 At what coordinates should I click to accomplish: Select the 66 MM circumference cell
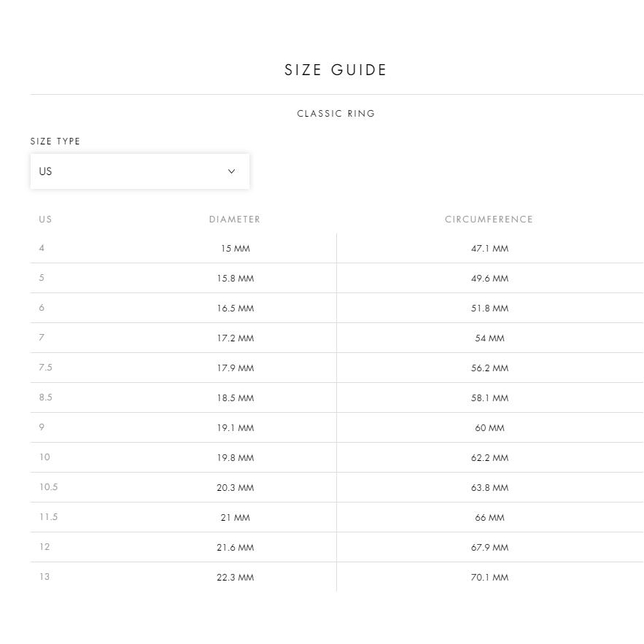[489, 518]
